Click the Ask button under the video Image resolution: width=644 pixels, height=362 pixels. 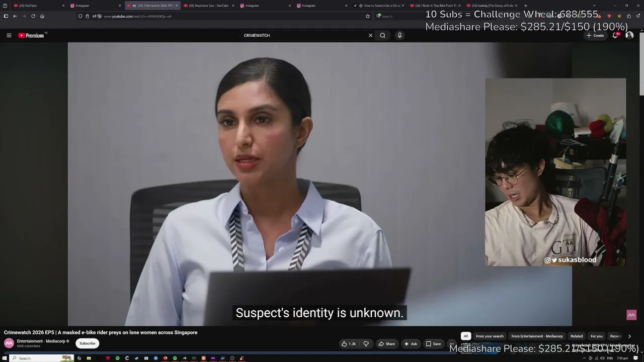coord(411,344)
